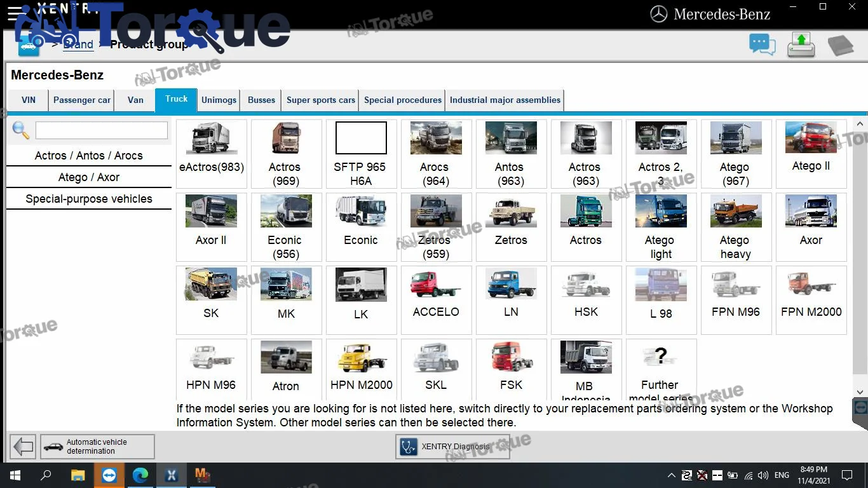
Task: Click the model search input field
Action: pos(102,130)
